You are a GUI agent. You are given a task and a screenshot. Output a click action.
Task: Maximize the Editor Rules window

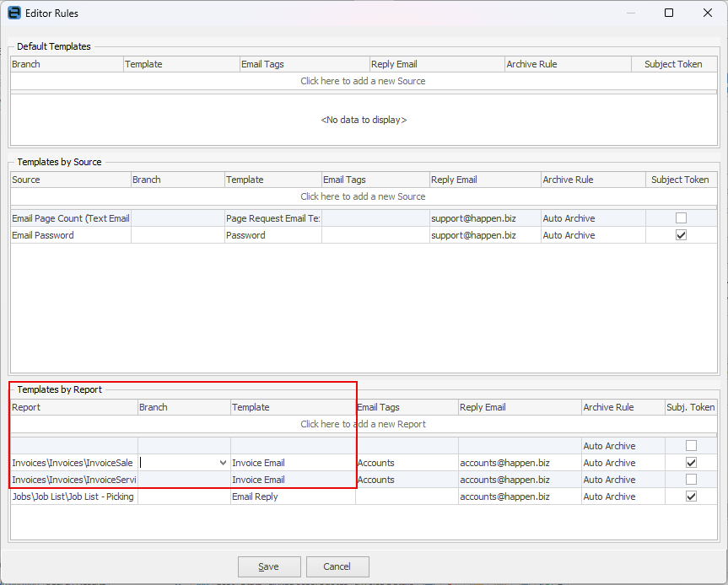pyautogui.click(x=669, y=13)
